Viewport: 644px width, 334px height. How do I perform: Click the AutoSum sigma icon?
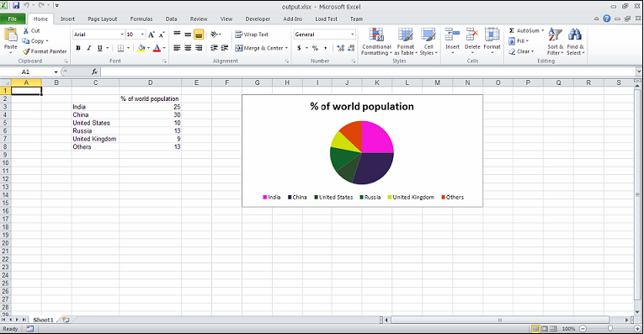(x=511, y=31)
